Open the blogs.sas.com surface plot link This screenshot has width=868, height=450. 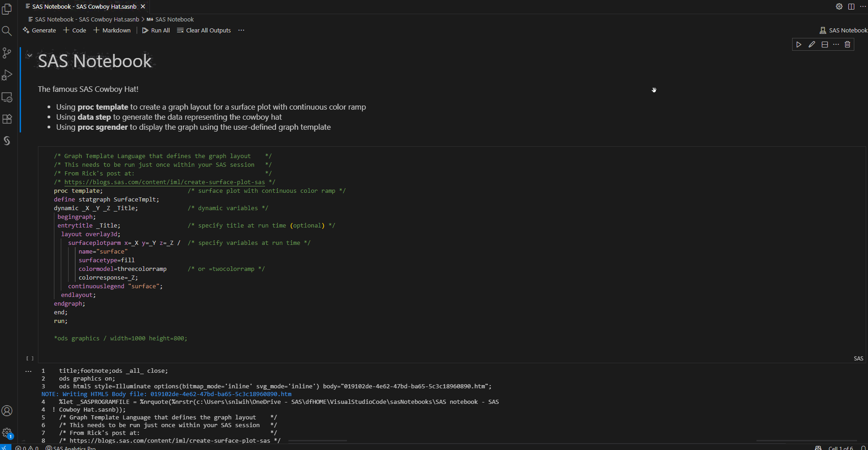pyautogui.click(x=165, y=182)
